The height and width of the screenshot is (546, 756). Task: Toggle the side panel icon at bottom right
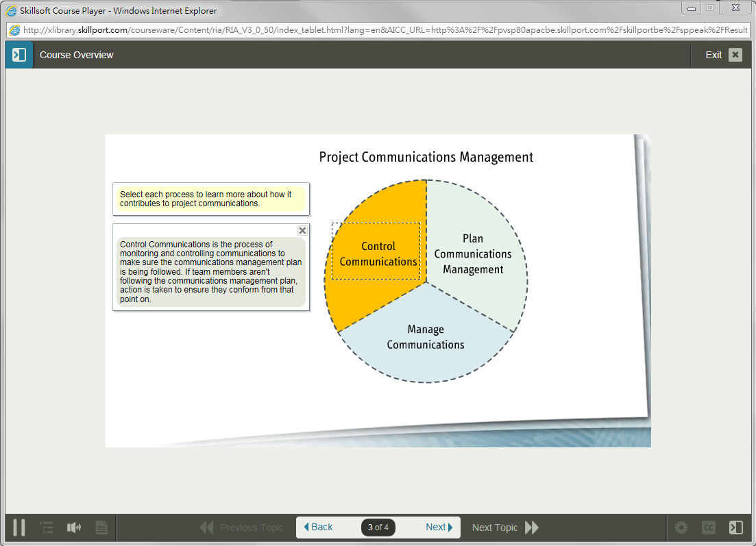coord(735,528)
